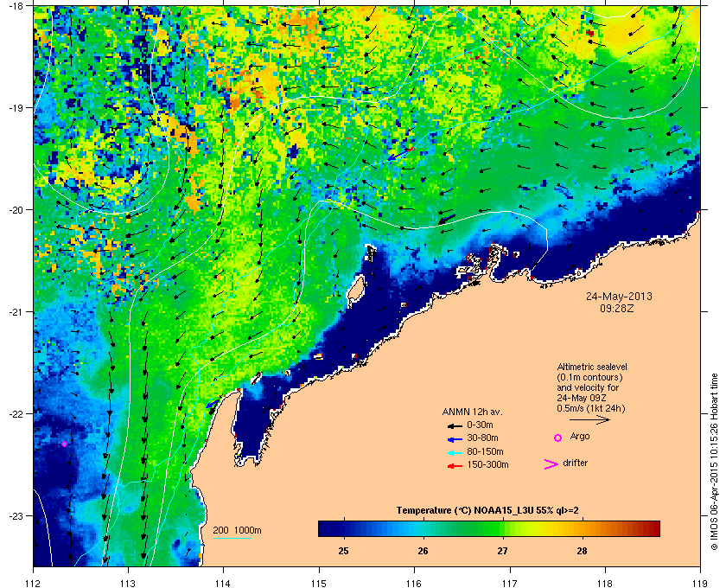
Task: Click the colorbar value 26
Action: point(423,551)
